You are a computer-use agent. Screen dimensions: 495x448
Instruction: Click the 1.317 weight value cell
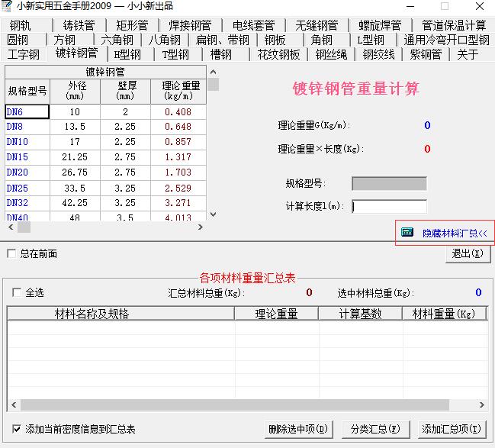tap(178, 157)
